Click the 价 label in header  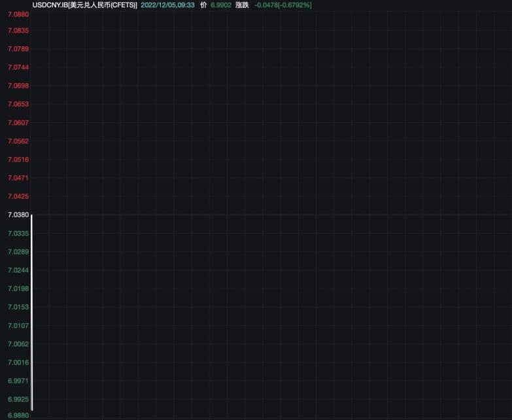(203, 5)
